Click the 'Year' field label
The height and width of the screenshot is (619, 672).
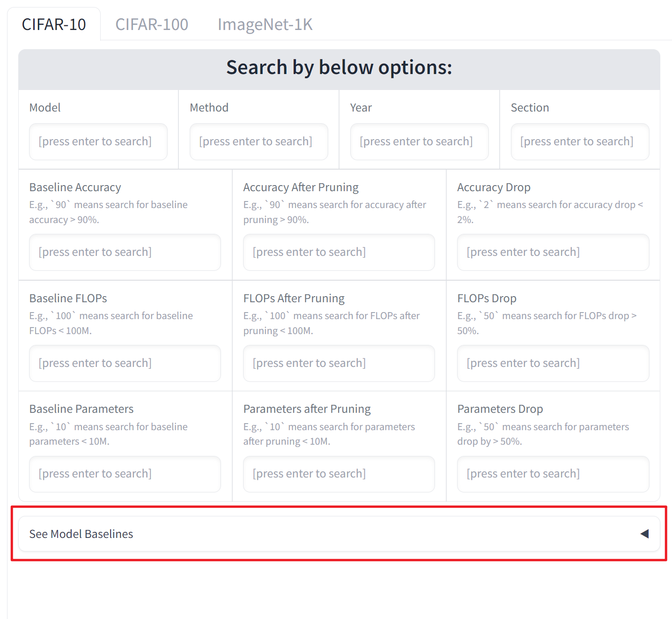tap(361, 108)
